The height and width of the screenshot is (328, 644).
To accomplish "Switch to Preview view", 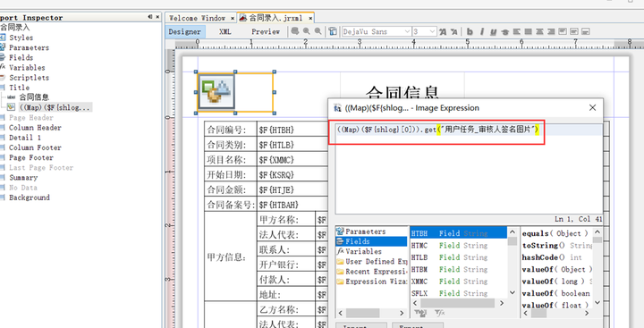I will click(x=266, y=31).
